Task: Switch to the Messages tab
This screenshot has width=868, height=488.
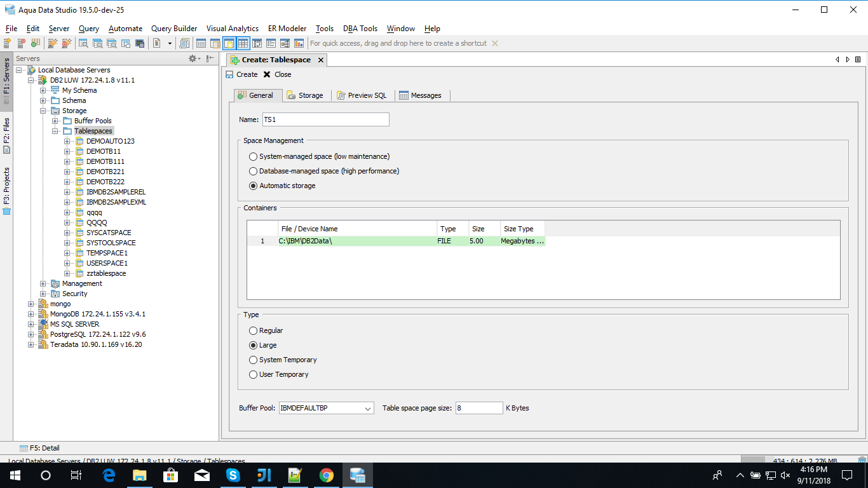Action: (x=421, y=95)
